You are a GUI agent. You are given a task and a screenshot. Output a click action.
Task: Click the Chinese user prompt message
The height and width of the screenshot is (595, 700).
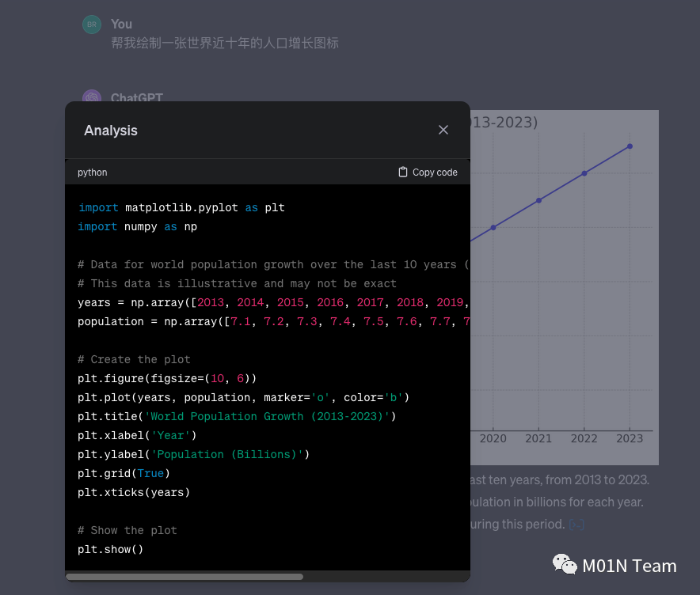tap(225, 44)
